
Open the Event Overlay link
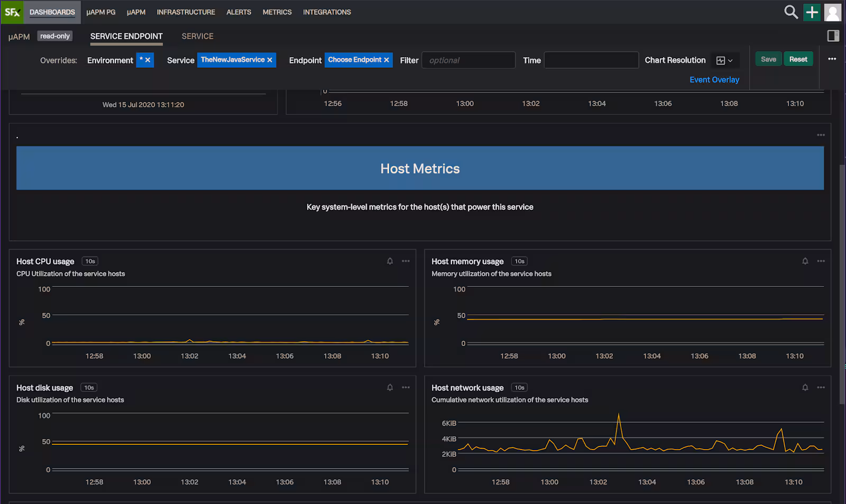click(714, 80)
